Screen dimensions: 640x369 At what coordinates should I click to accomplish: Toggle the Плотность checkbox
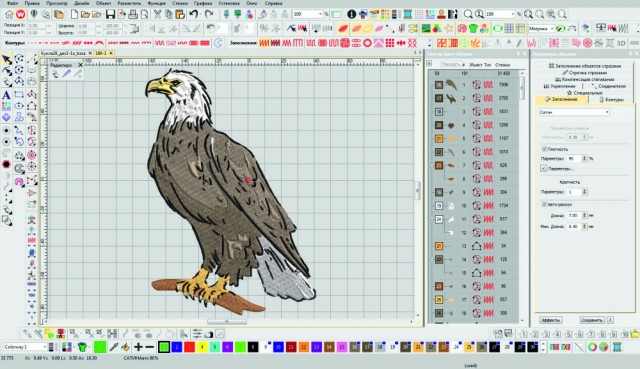544,149
